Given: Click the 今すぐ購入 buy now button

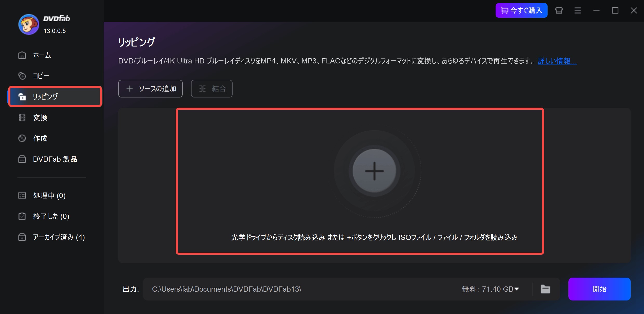Looking at the screenshot, I should [521, 10].
